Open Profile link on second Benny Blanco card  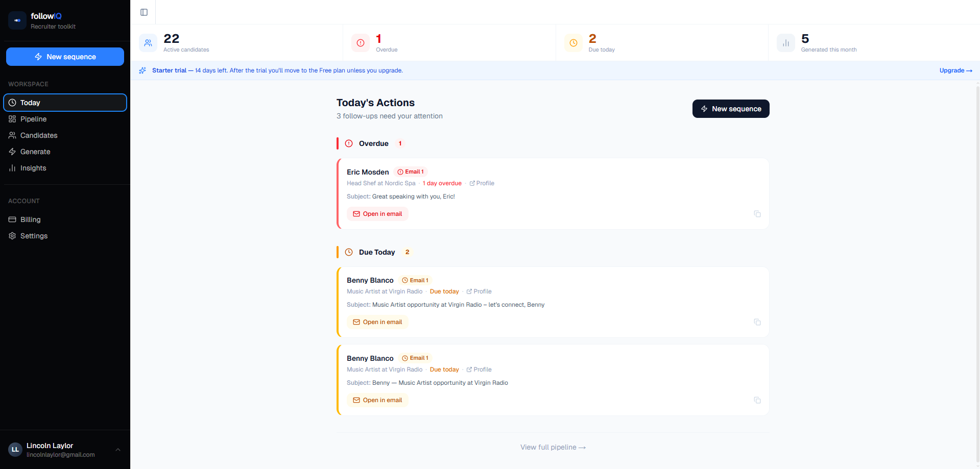[x=479, y=369]
